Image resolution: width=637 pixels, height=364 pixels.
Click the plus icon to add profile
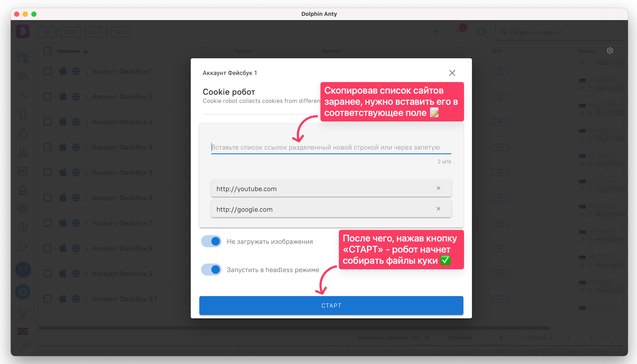tap(436, 32)
